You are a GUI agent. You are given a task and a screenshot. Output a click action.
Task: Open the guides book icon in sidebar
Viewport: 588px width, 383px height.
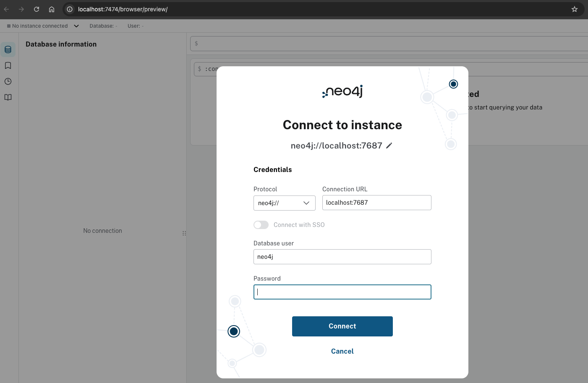point(8,97)
